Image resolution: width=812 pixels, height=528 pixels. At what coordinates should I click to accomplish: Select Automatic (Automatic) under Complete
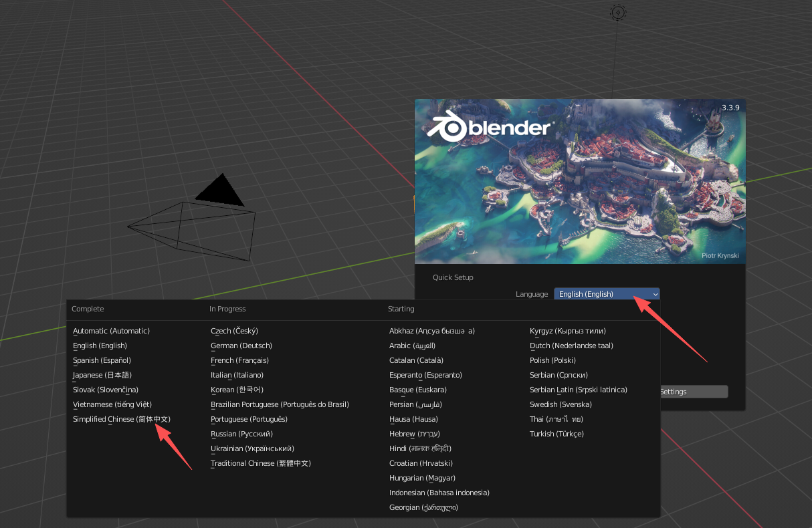click(x=111, y=331)
